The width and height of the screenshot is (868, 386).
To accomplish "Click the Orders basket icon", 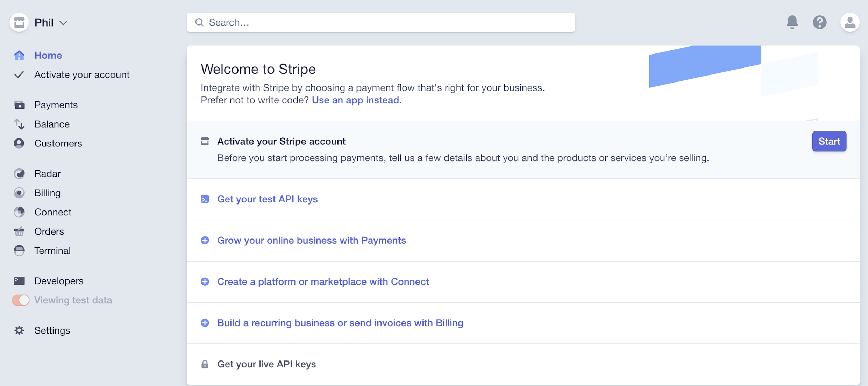I will click(19, 231).
